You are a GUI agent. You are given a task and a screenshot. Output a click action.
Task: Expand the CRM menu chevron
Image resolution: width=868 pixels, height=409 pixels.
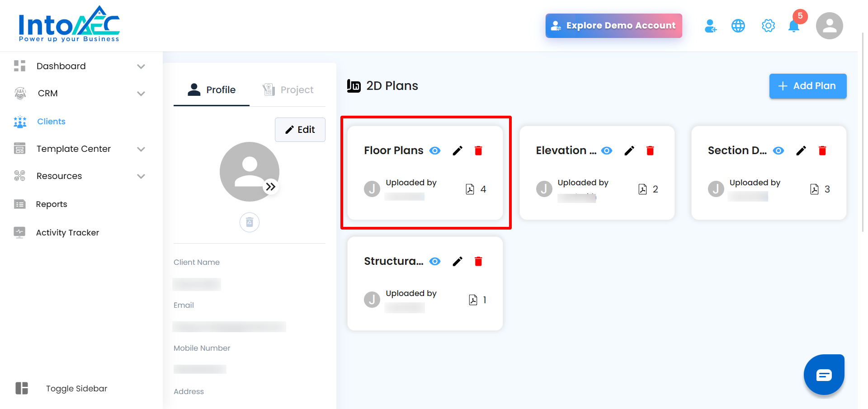pyautogui.click(x=141, y=94)
